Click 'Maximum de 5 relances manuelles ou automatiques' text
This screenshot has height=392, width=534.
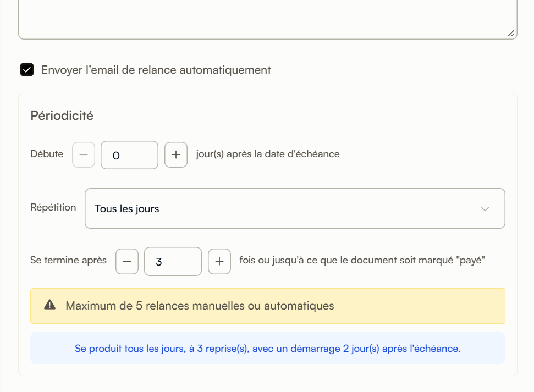[x=200, y=306]
